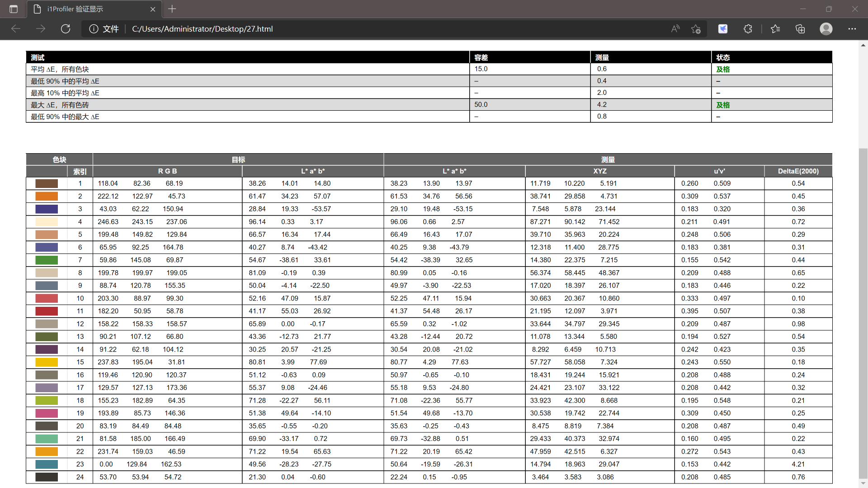This screenshot has width=868, height=488.
Task: Open the favorites list icon
Action: click(x=775, y=29)
